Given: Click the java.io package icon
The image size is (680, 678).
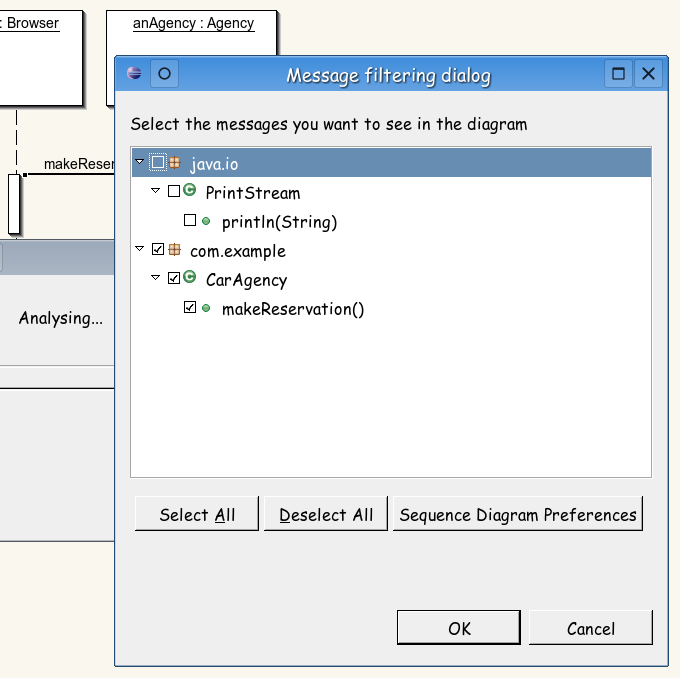Looking at the screenshot, I should (x=175, y=162).
